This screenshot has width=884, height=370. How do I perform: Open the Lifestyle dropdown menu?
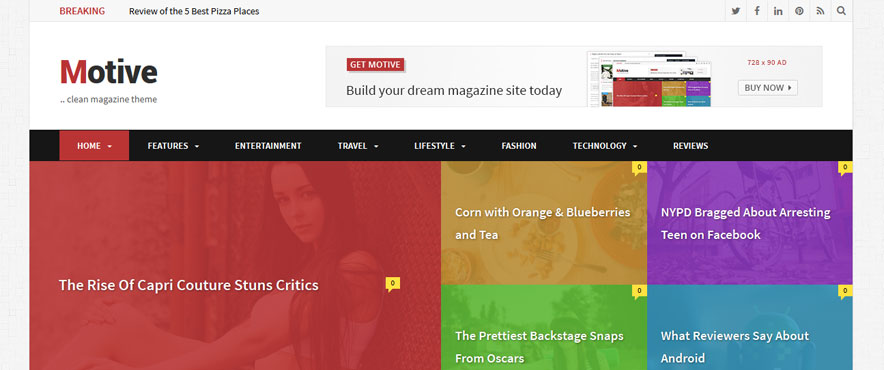pos(440,146)
